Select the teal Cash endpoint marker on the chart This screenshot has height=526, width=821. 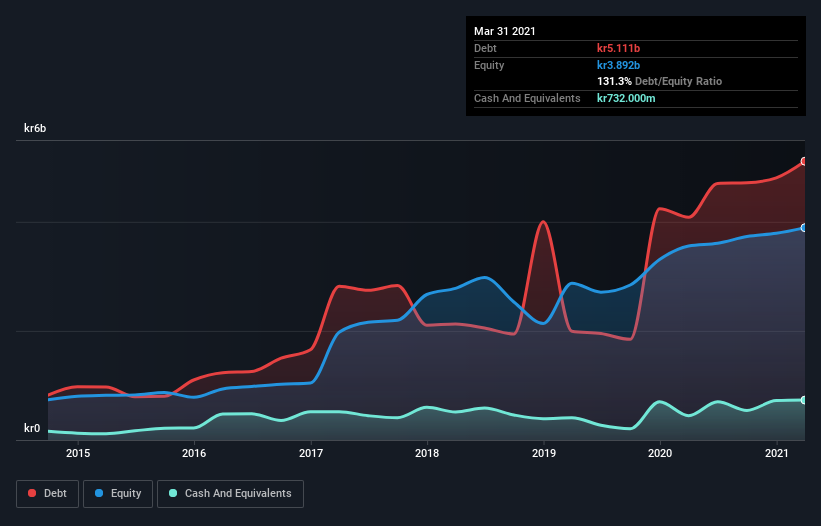[x=804, y=400]
